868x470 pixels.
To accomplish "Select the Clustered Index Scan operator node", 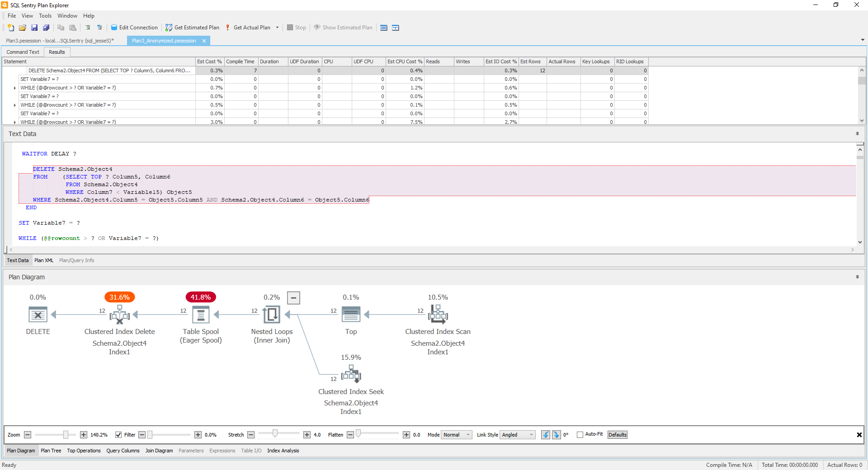I will (438, 315).
